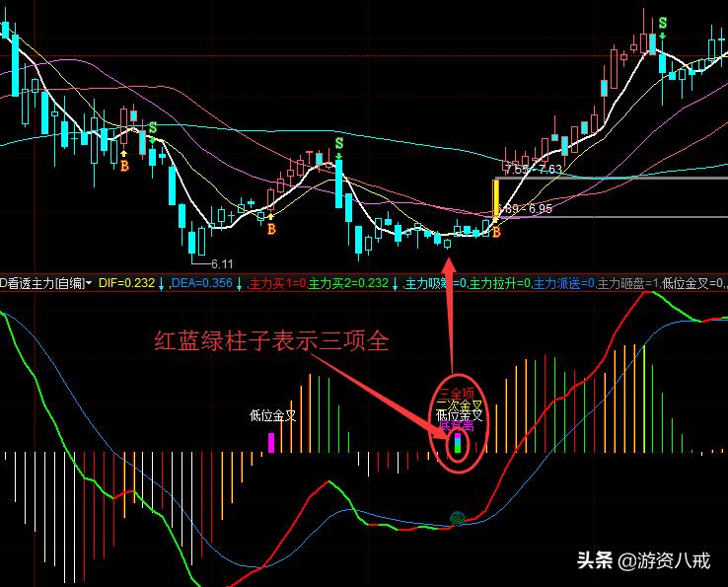Click the 6.89-6.95 price zone label
Image resolution: width=728 pixels, height=587 pixels.
(x=528, y=209)
